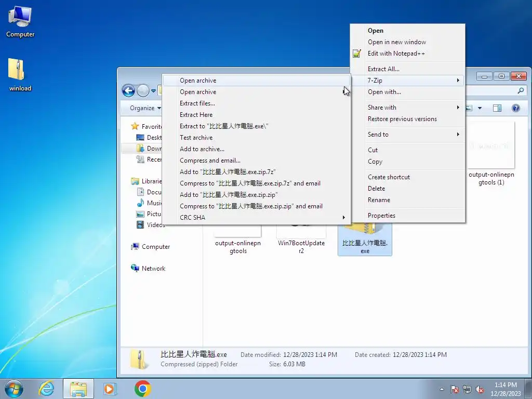
Task: Click the Explorer back arrow button
Action: pyautogui.click(x=129, y=90)
